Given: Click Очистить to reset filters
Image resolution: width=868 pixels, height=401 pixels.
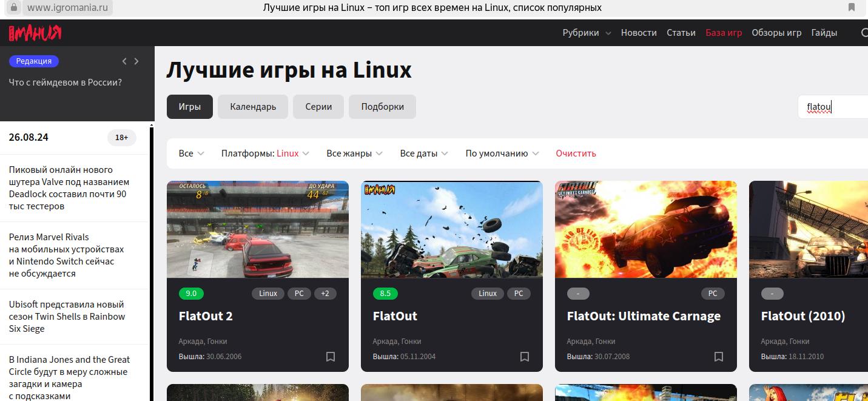Looking at the screenshot, I should tap(576, 153).
